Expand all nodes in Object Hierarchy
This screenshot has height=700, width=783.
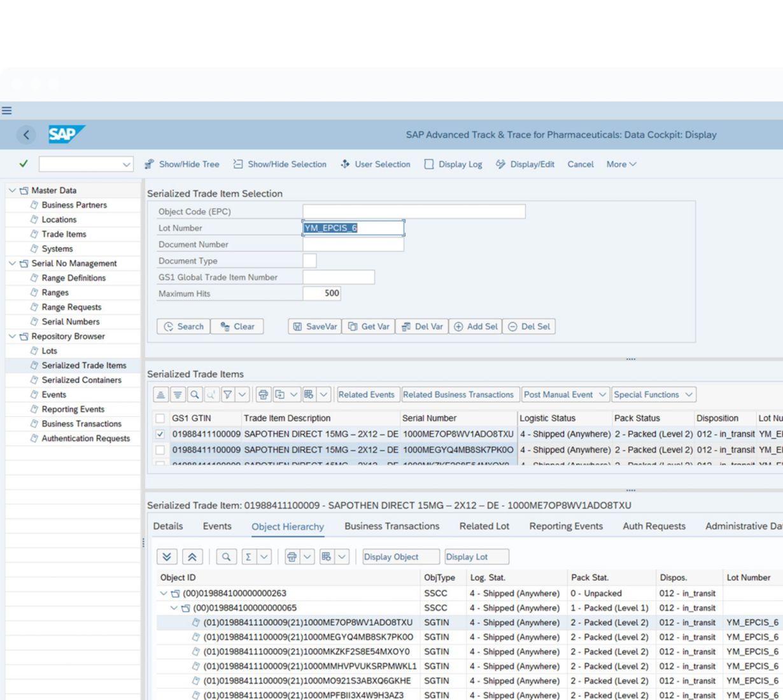[x=167, y=557]
